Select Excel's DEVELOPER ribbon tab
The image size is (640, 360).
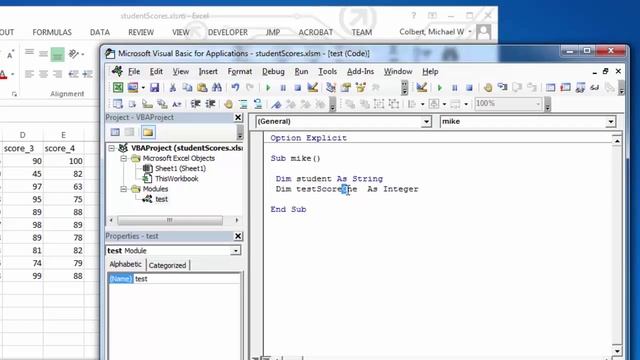click(228, 32)
